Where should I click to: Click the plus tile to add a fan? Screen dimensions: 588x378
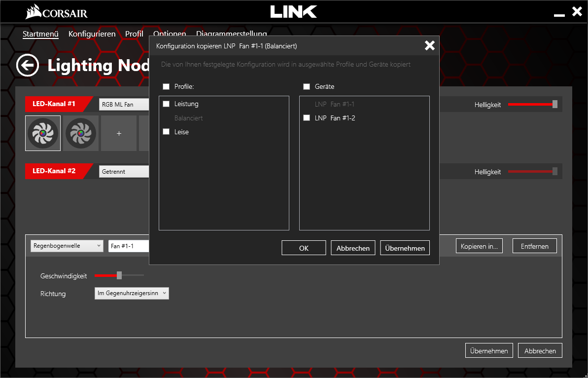coord(119,134)
